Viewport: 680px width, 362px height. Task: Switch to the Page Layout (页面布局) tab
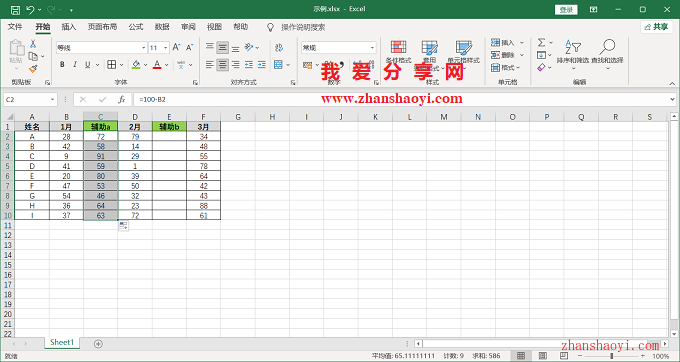pyautogui.click(x=102, y=27)
